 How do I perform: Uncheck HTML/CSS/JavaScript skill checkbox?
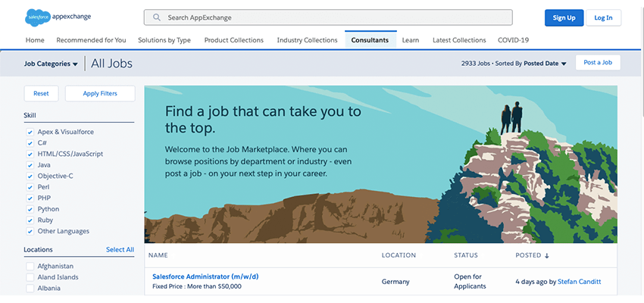[x=30, y=155]
